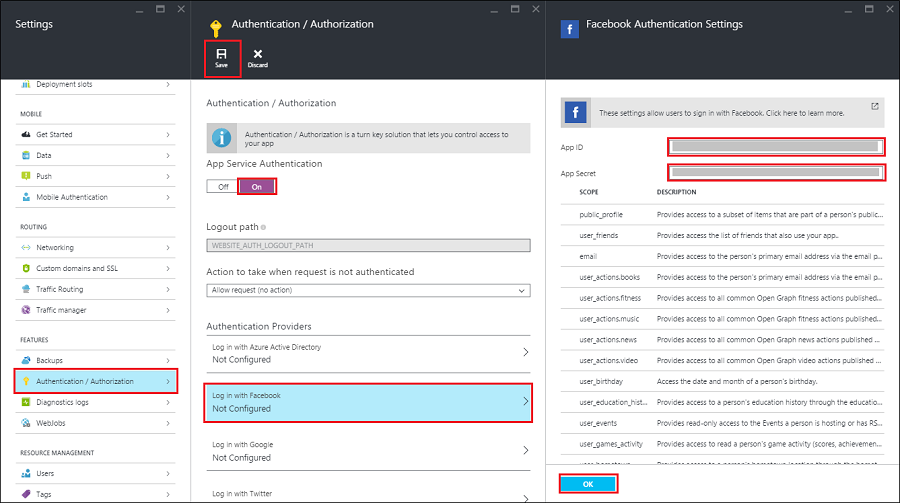Viewport: 900px width, 503px height.
Task: Click the Custom domains and SSL shield icon
Action: [26, 268]
